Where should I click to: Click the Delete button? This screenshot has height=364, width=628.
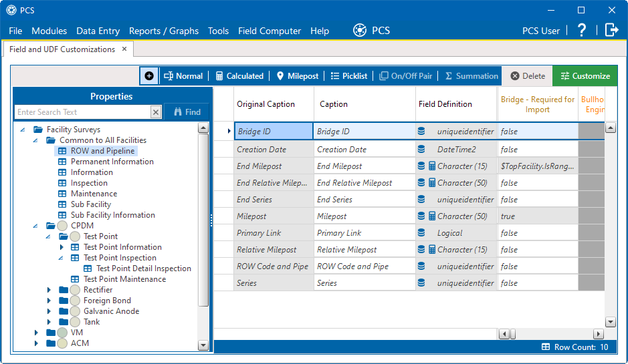(528, 76)
